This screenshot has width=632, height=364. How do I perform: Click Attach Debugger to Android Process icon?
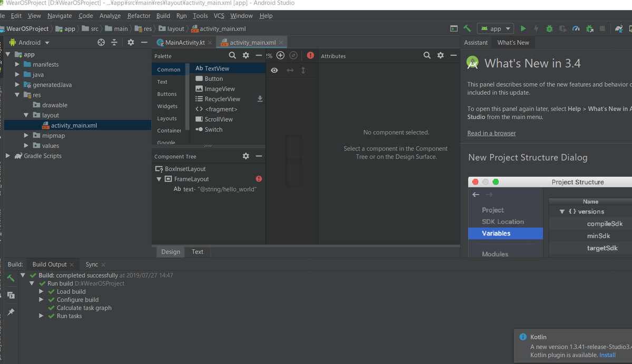click(x=590, y=28)
